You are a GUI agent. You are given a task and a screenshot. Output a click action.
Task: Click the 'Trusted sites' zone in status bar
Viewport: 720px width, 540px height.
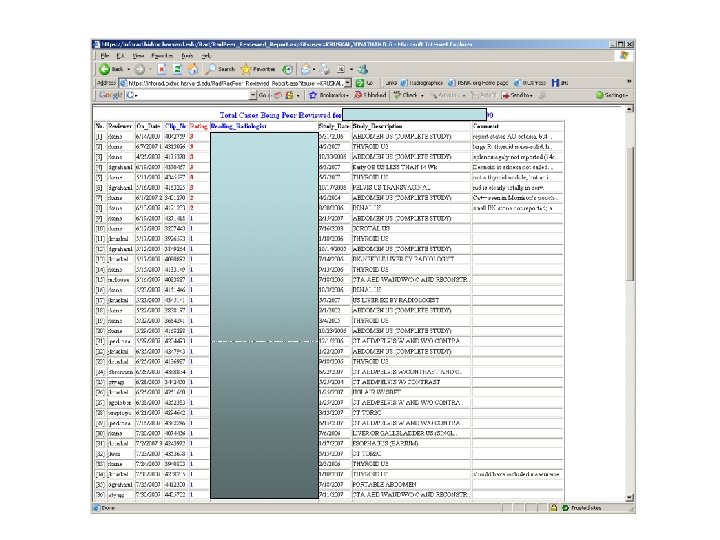pos(581,508)
